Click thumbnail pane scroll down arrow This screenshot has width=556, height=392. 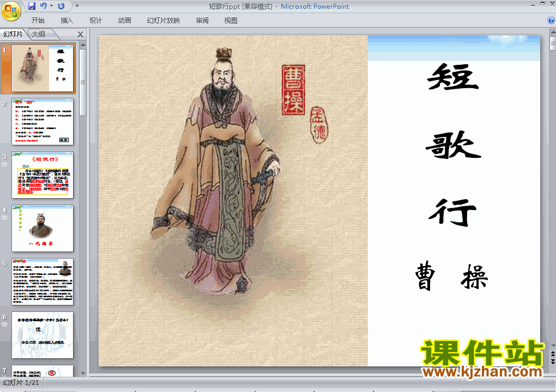point(83,373)
